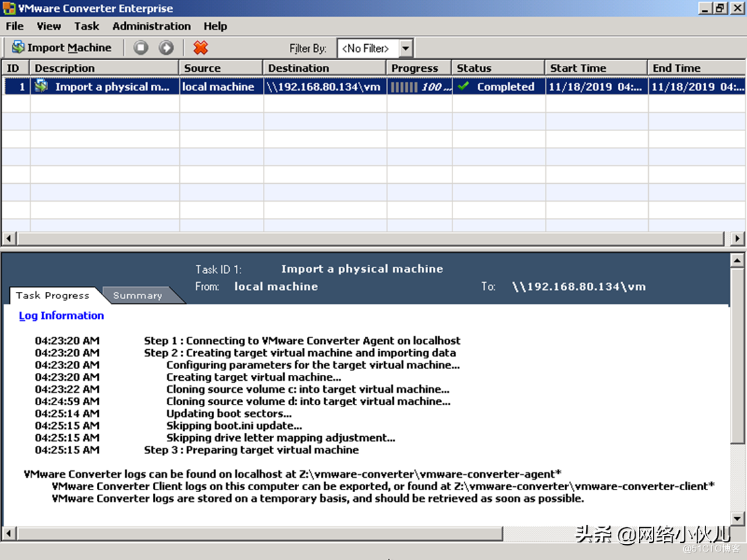Select the Task Progress tab
The height and width of the screenshot is (560, 747).
(53, 296)
